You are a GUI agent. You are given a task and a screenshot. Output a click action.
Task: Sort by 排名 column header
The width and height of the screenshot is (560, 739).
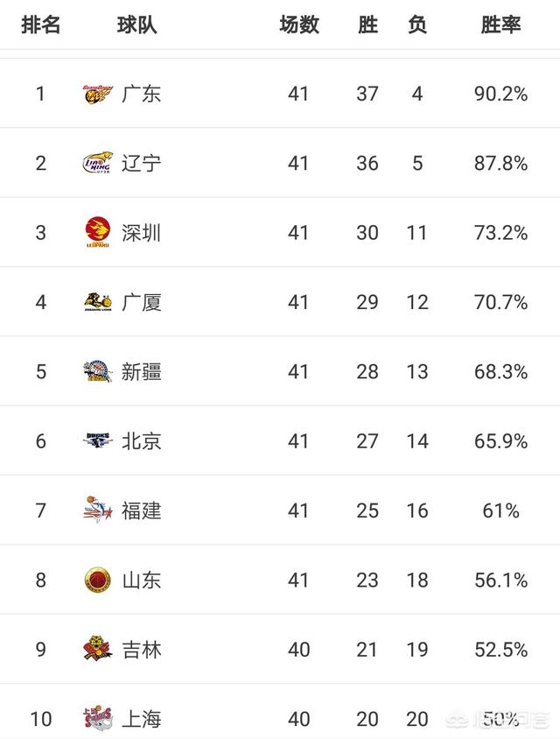pyautogui.click(x=41, y=25)
